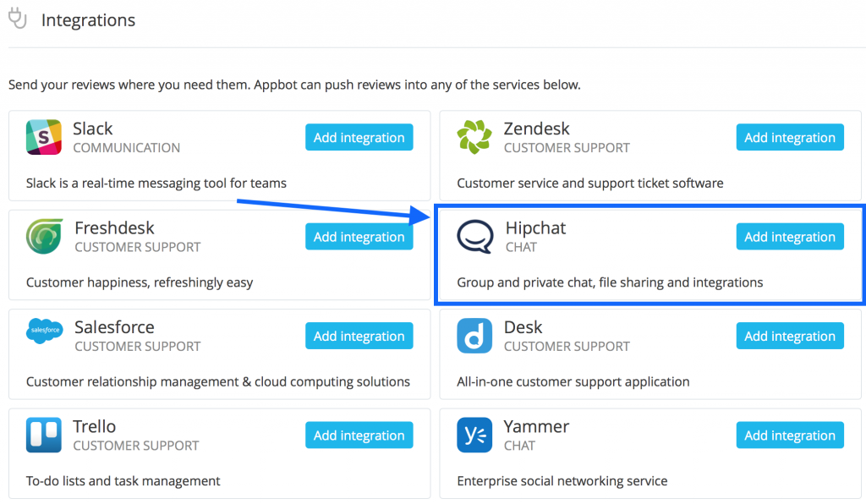Viewport: 866px width, 504px height.
Task: Click the Yammer logo icon
Action: [474, 435]
